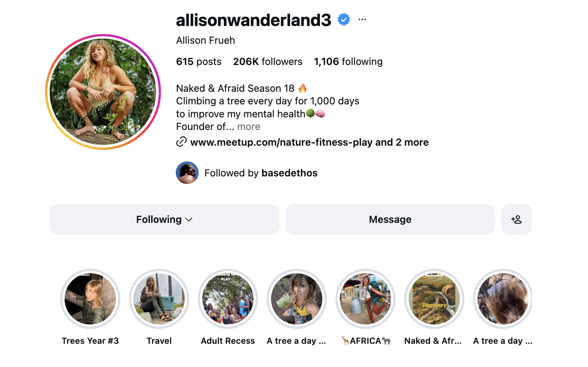This screenshot has width=588, height=367.
Task: View the 206K followers list
Action: (x=268, y=62)
